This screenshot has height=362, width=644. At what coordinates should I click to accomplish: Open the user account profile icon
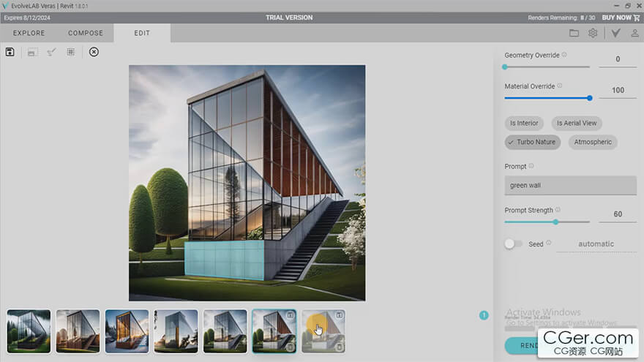coord(633,33)
